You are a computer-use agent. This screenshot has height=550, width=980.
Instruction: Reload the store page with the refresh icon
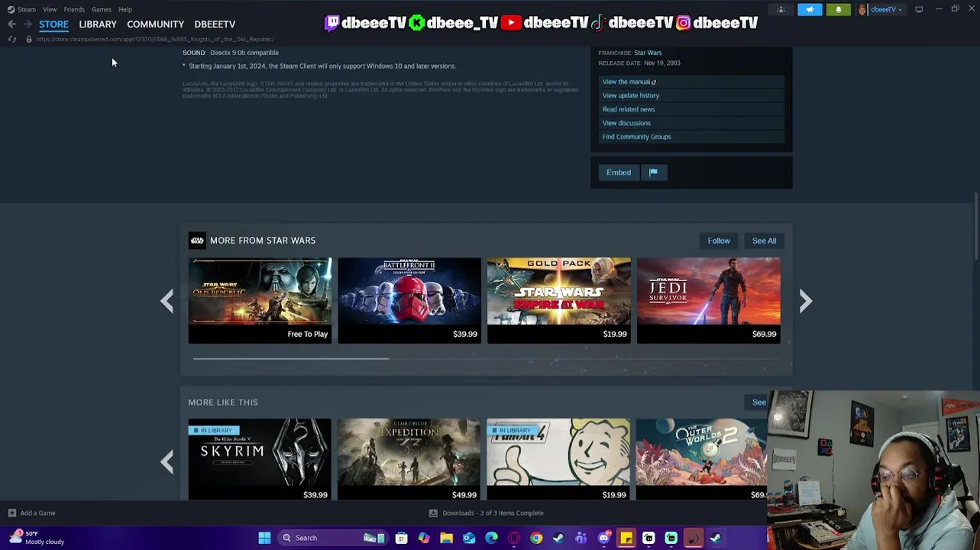(x=12, y=39)
